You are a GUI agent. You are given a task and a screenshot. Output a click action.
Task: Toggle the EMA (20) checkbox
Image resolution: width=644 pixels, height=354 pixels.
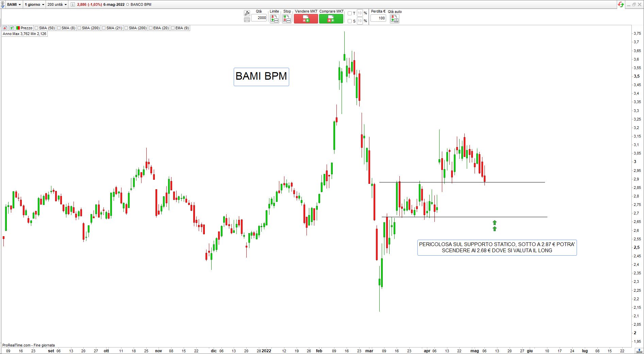pyautogui.click(x=151, y=28)
